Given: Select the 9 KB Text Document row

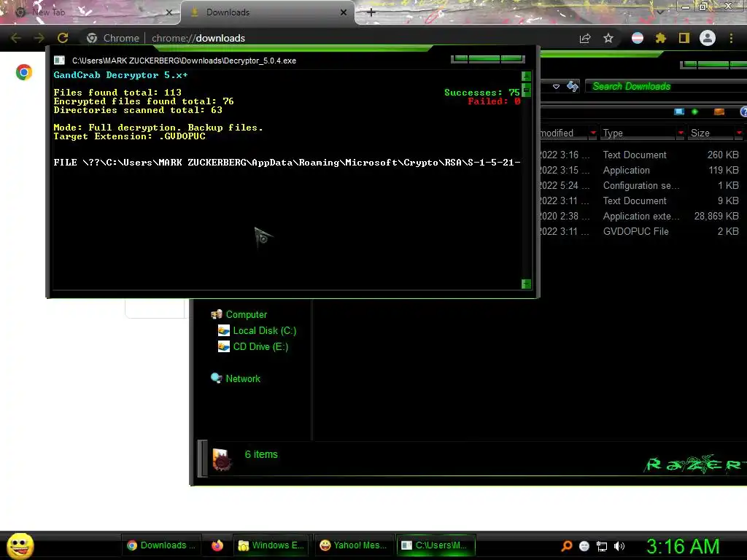Looking at the screenshot, I should 640,201.
